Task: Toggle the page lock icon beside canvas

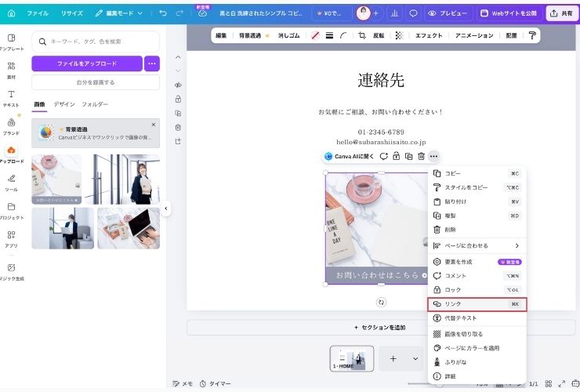Action: 178,99
